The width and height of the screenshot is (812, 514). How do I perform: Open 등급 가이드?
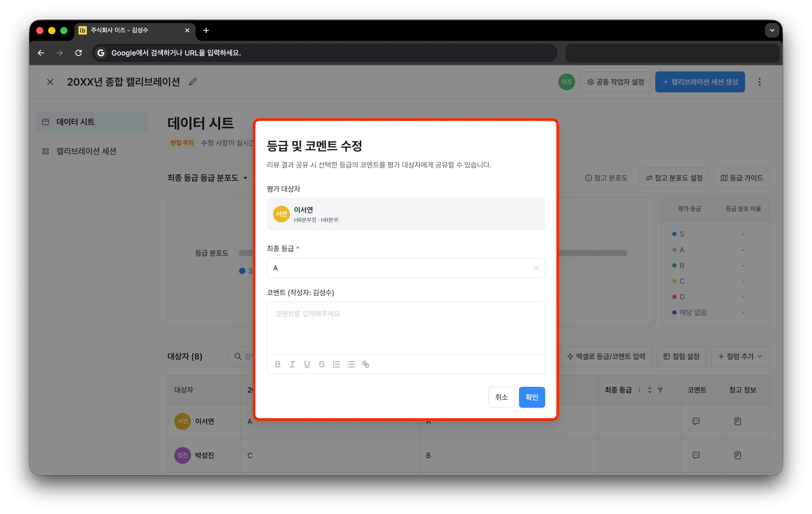coord(742,178)
